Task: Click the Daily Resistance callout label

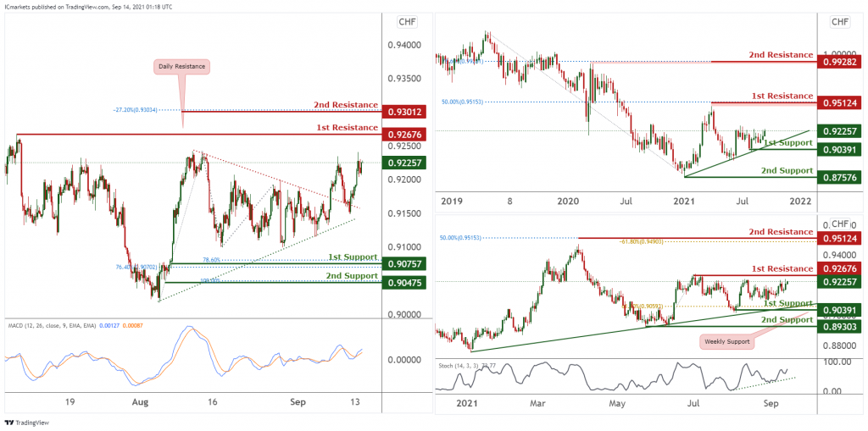Action: (x=182, y=66)
